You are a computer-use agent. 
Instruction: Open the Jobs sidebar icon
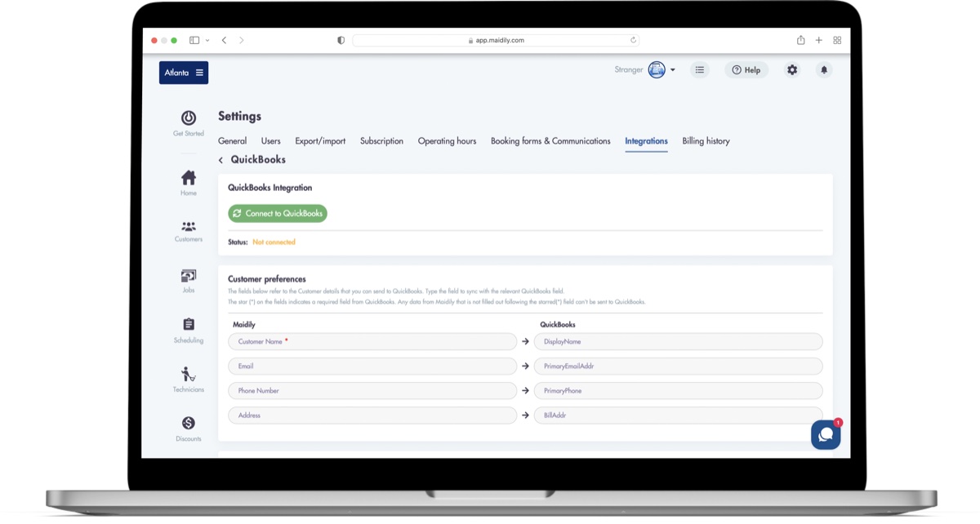point(188,277)
